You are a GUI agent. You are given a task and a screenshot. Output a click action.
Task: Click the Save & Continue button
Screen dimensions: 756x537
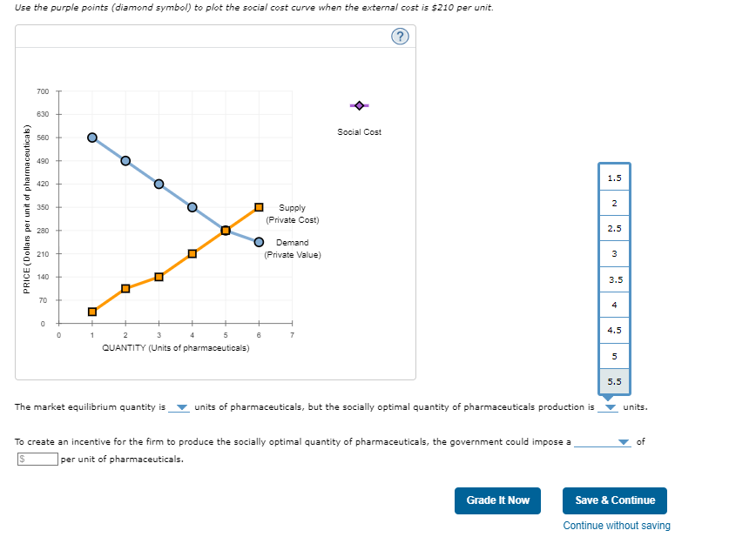click(x=614, y=500)
